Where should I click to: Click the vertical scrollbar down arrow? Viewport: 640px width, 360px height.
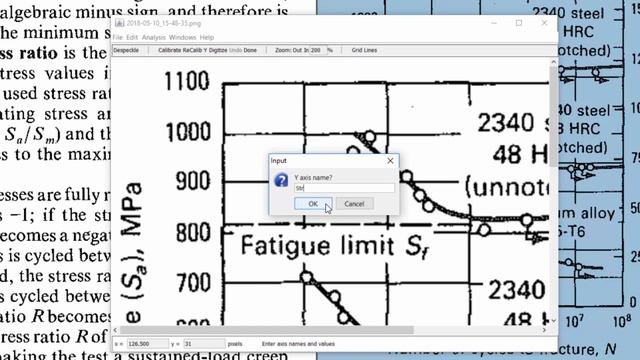pos(553,322)
